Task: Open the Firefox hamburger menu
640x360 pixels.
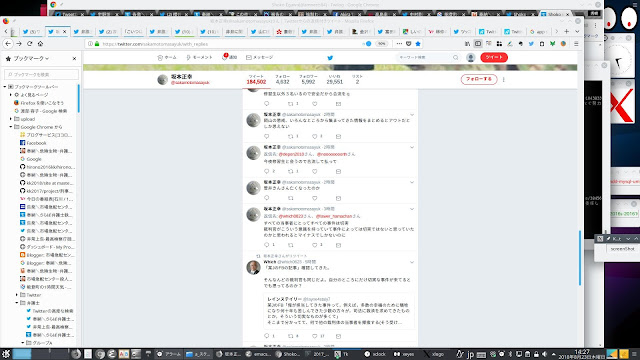Action: point(576,44)
